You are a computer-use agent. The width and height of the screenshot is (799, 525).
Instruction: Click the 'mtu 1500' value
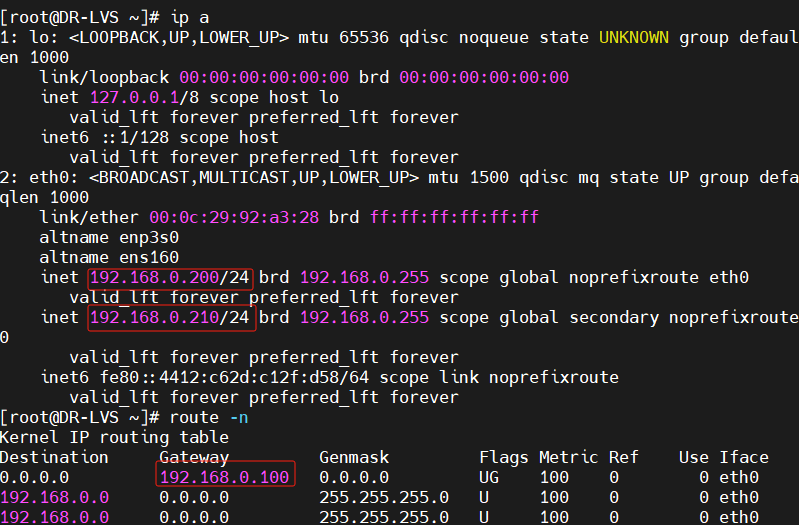[468, 178]
